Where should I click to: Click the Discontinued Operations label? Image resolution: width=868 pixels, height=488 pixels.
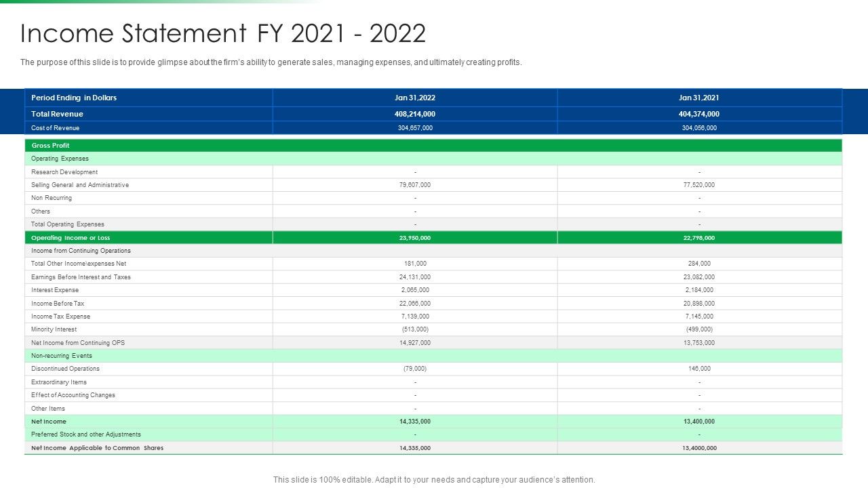(66, 369)
